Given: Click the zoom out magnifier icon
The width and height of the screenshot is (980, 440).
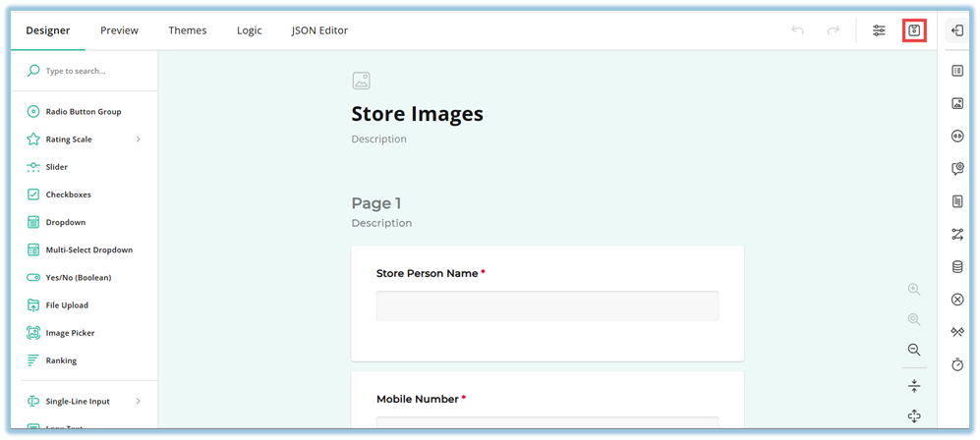Looking at the screenshot, I should tap(914, 350).
